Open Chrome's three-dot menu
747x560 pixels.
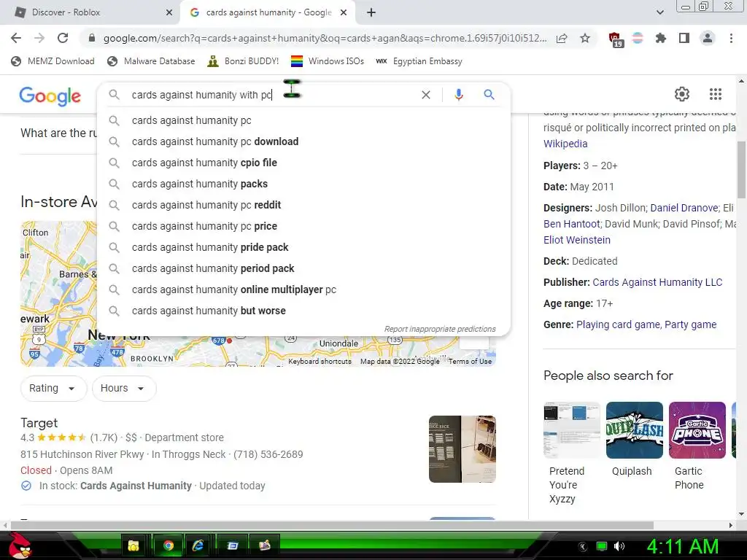(731, 38)
